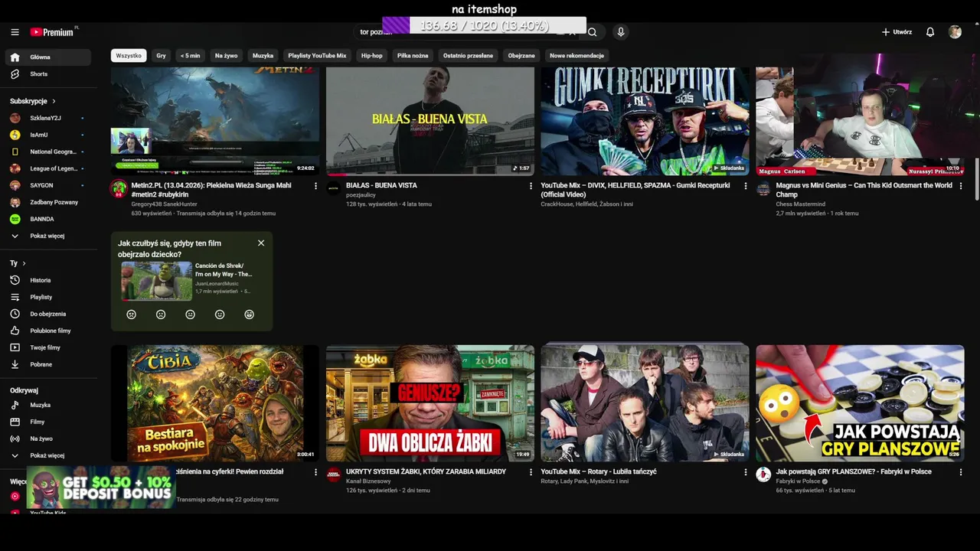Open Zadbany Pozwany subscription channel

point(48,202)
